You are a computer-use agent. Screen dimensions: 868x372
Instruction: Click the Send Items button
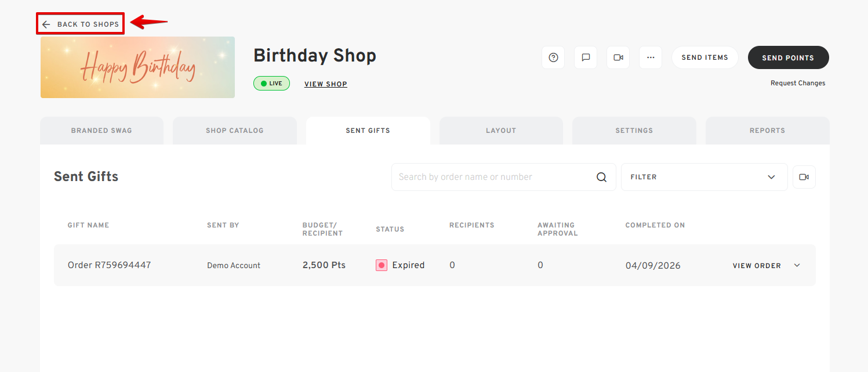704,57
